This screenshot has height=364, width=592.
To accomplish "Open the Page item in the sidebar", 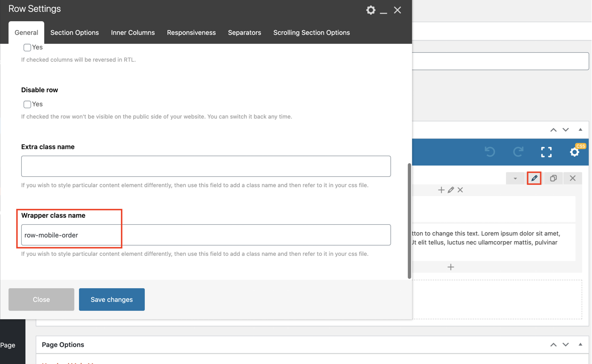I will pos(8,345).
